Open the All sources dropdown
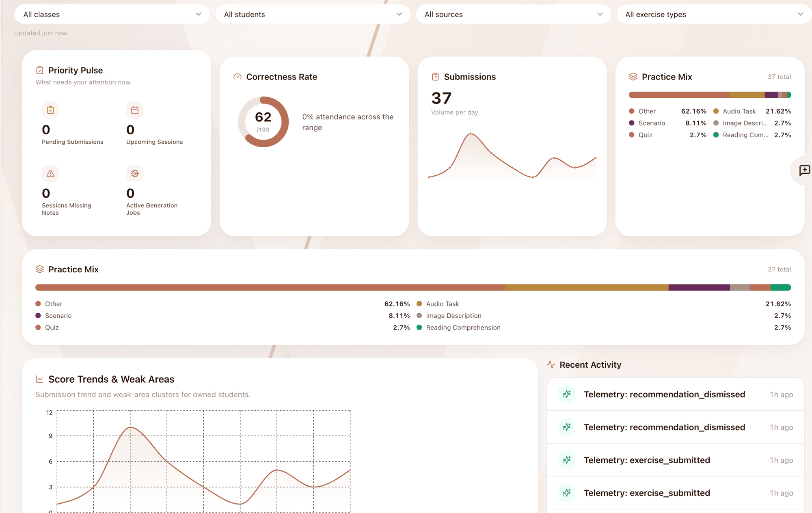Viewport: 812px width, 513px height. [514, 14]
